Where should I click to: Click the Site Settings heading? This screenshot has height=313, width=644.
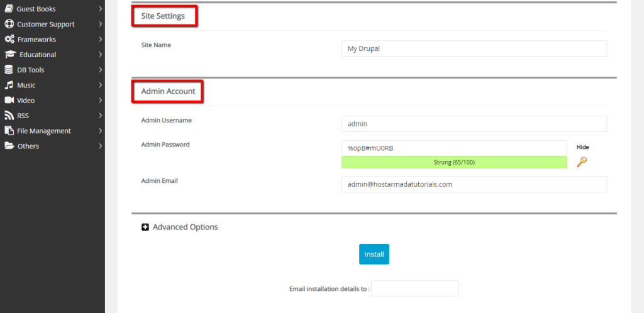tap(163, 16)
